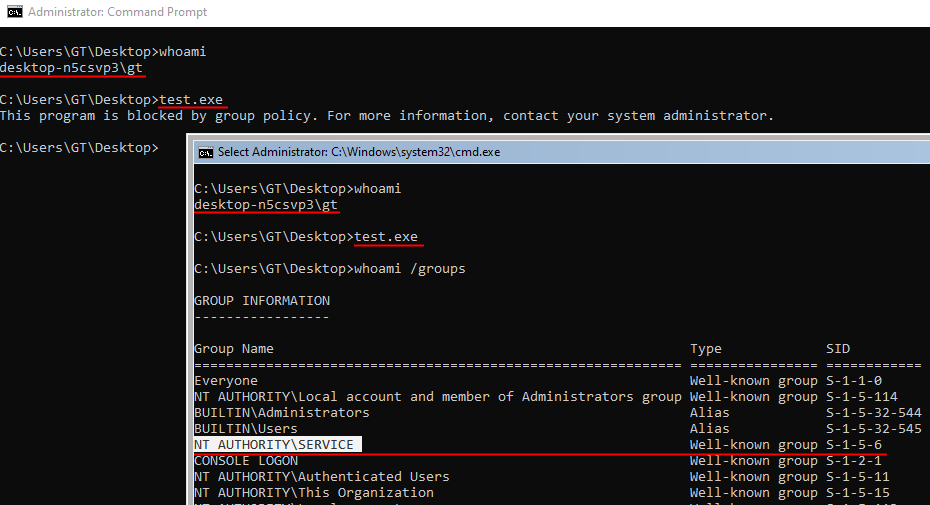The image size is (930, 505).
Task: Click the 'test.exe' command in the front cmd window
Action: point(386,237)
